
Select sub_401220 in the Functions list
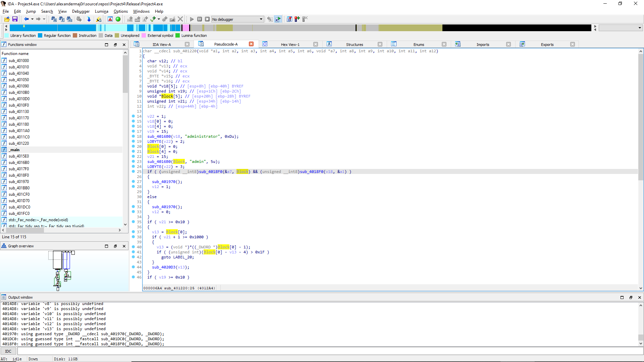[19, 143]
